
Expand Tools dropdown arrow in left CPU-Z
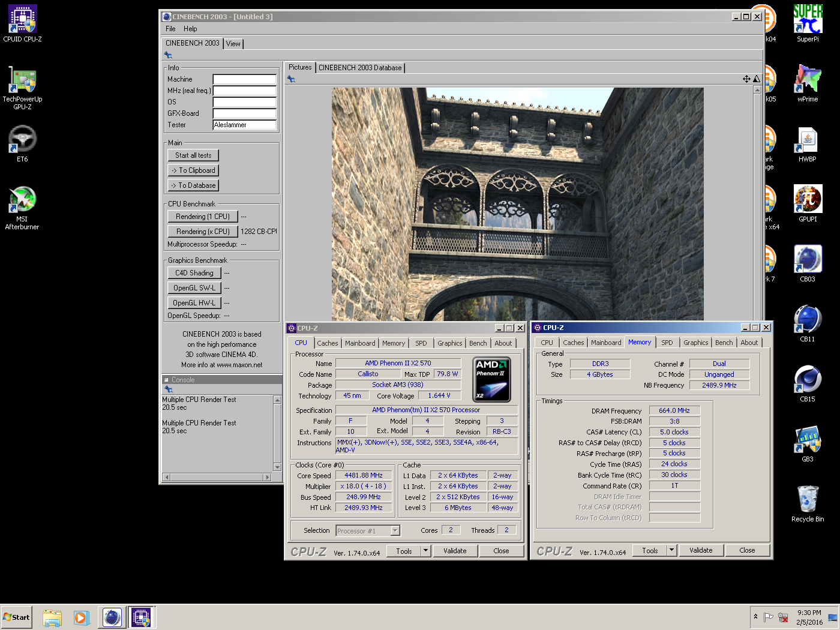pos(425,551)
